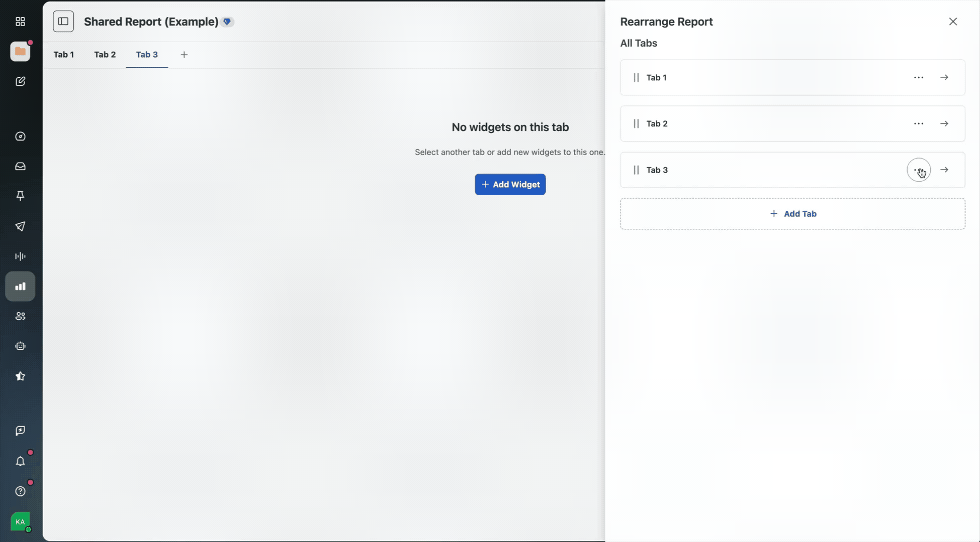
Task: Open the star reviews icon in sidebar
Action: coord(20,376)
